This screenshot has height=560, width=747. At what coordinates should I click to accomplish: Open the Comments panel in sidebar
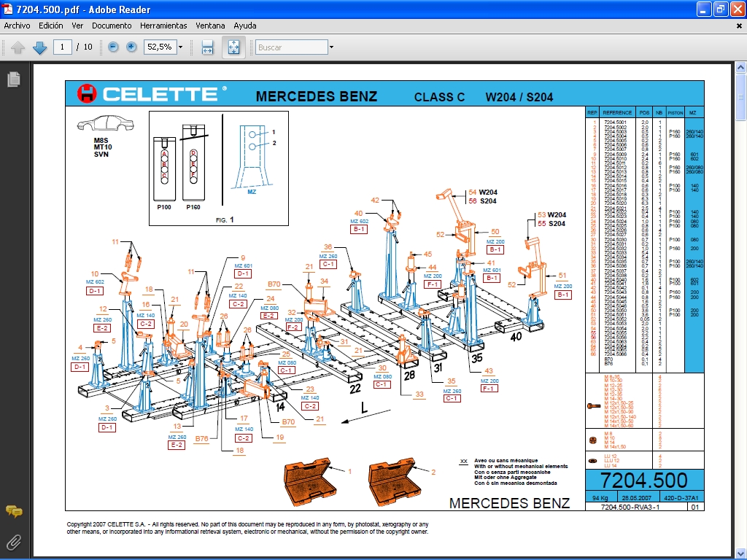point(13,512)
